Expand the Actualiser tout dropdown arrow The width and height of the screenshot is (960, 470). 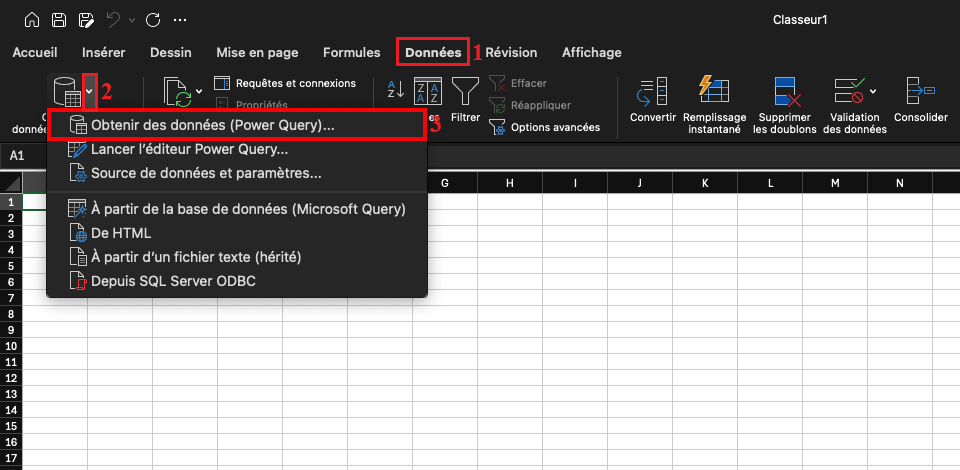tap(198, 91)
